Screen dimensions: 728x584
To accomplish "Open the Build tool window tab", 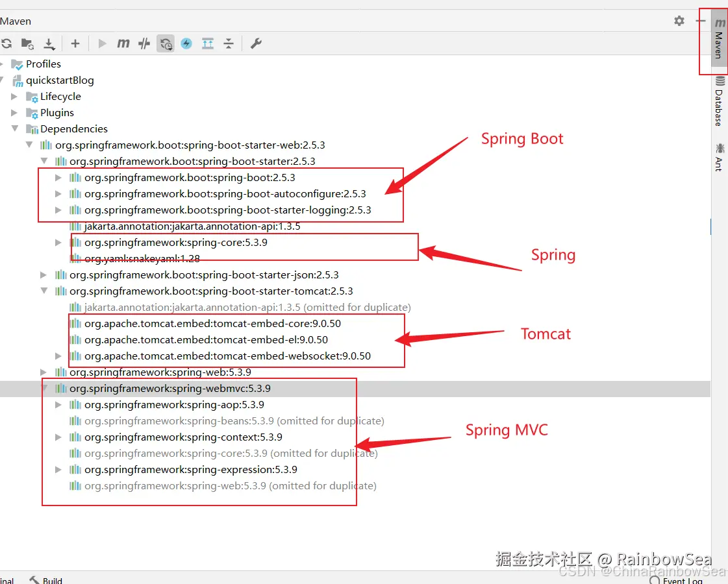I will [45, 580].
